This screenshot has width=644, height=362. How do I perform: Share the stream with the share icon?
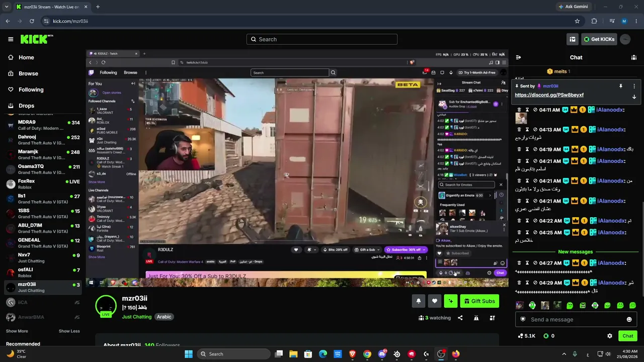(x=460, y=318)
